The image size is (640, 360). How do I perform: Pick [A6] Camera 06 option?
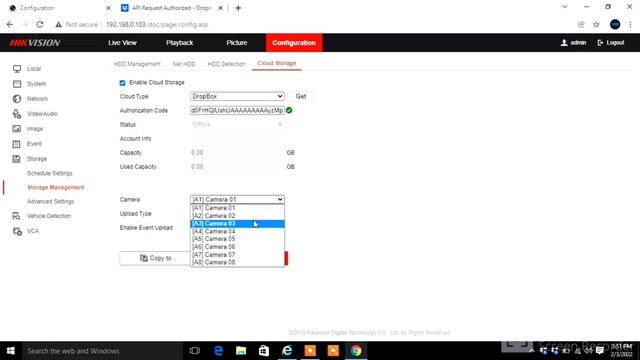pyautogui.click(x=237, y=247)
